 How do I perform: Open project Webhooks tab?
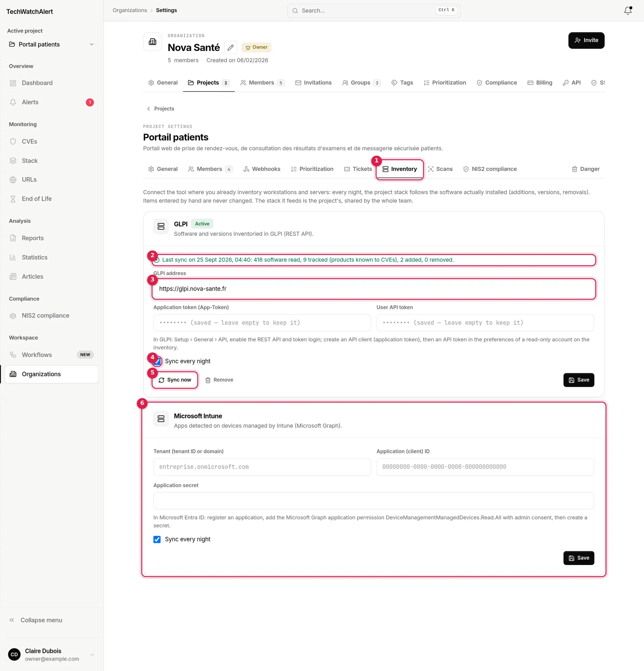coord(262,169)
